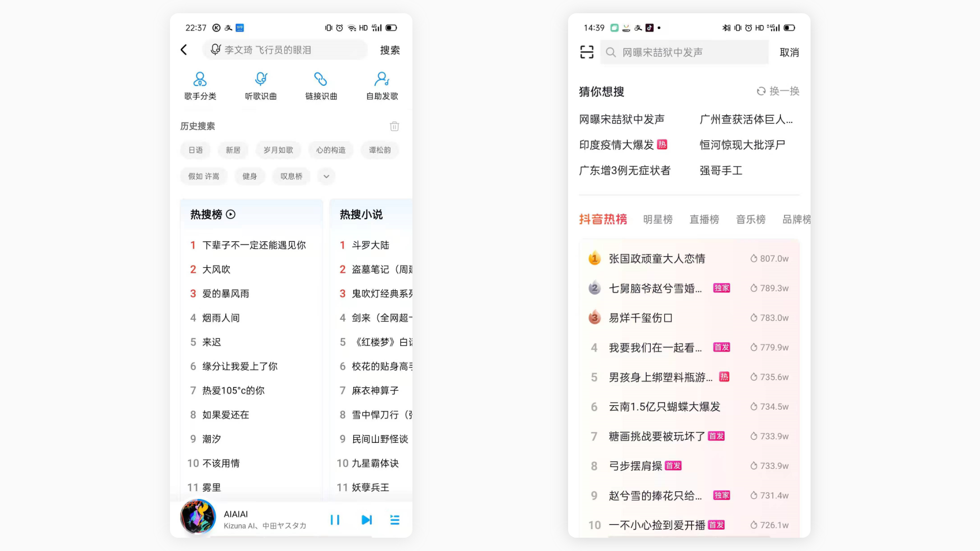Open hot novel 斗罗大陆

[x=371, y=245]
